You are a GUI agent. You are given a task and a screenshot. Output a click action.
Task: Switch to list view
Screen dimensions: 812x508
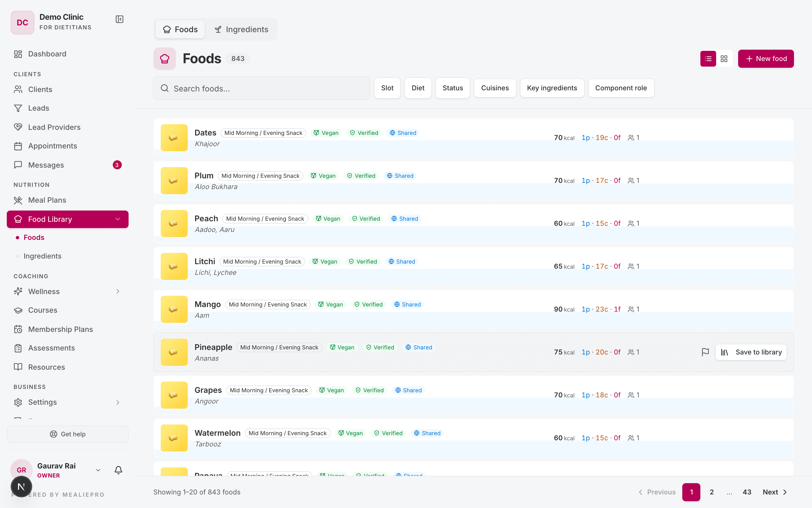point(708,59)
